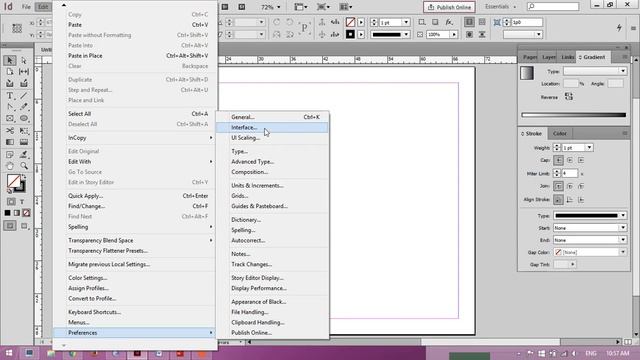Click the gradient ramp slider bar
Image resolution: width=640 pixels, height=360 pixels.
[x=573, y=115]
